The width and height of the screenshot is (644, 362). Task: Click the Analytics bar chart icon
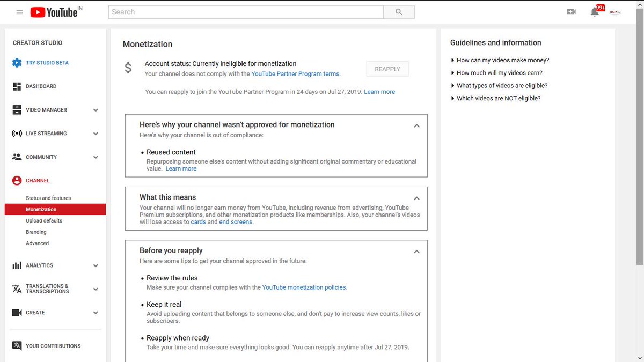(17, 265)
